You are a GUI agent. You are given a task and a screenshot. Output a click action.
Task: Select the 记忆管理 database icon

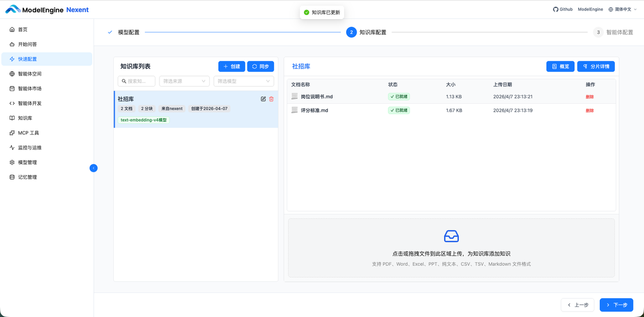point(12,177)
